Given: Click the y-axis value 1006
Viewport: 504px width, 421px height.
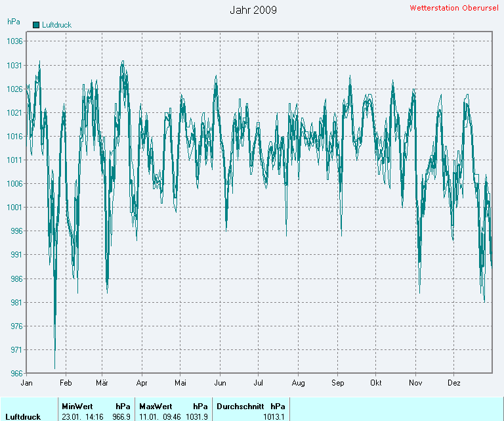Looking at the screenshot, I should pos(15,184).
